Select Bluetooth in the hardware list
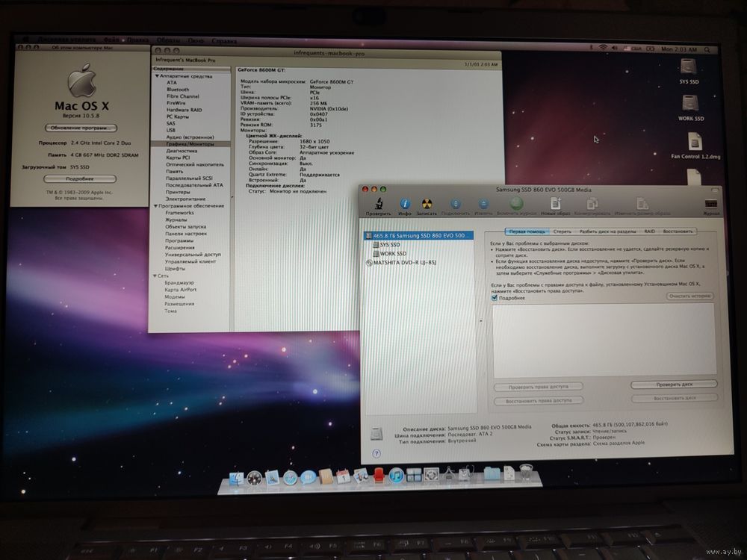This screenshot has width=747, height=560. coord(178,90)
